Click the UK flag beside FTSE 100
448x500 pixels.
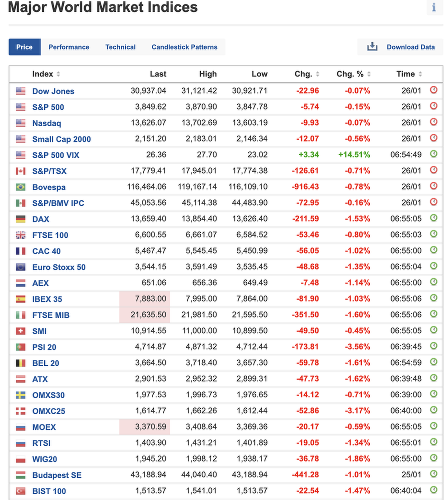click(x=21, y=235)
